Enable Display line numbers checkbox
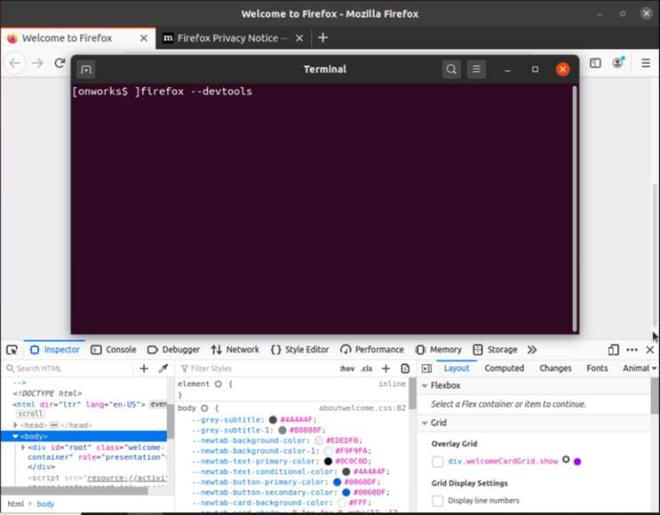Viewport: 660px width, 515px height. 438,501
